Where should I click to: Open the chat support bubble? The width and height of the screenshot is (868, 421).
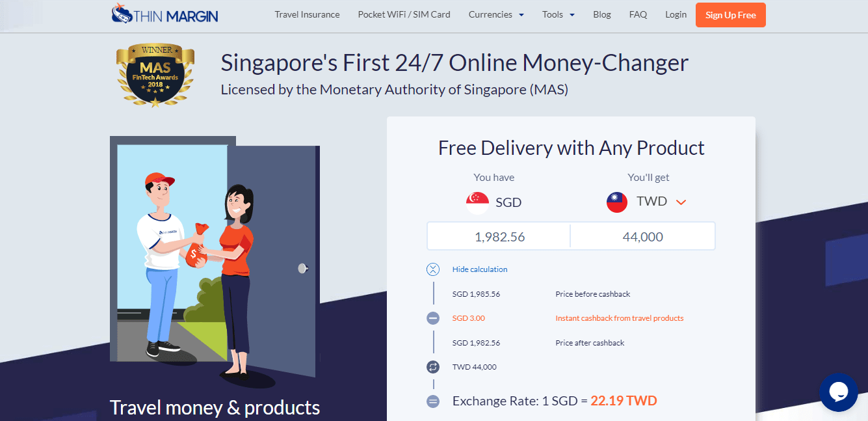click(839, 392)
